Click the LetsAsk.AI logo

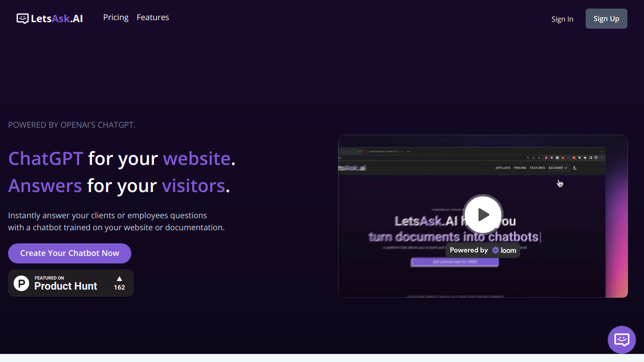pos(50,19)
